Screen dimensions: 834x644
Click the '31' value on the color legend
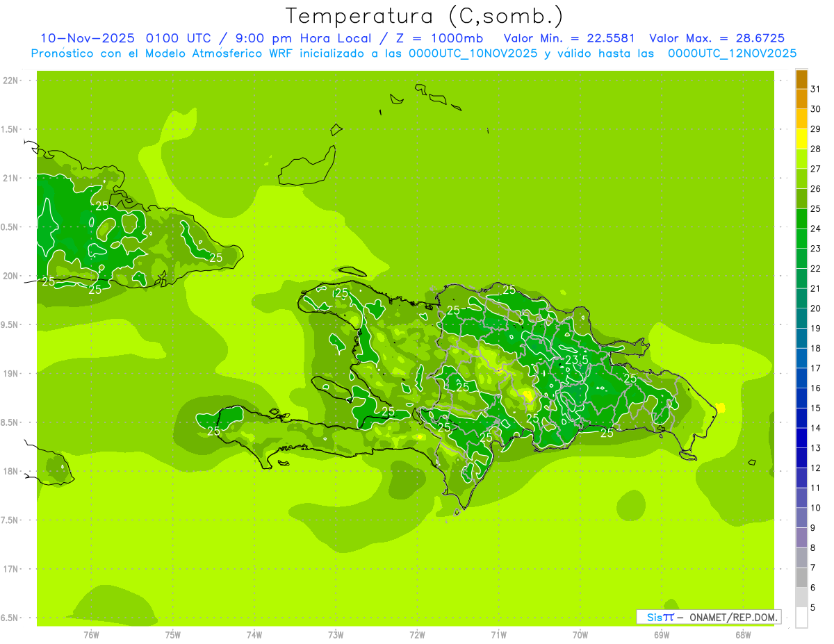815,89
